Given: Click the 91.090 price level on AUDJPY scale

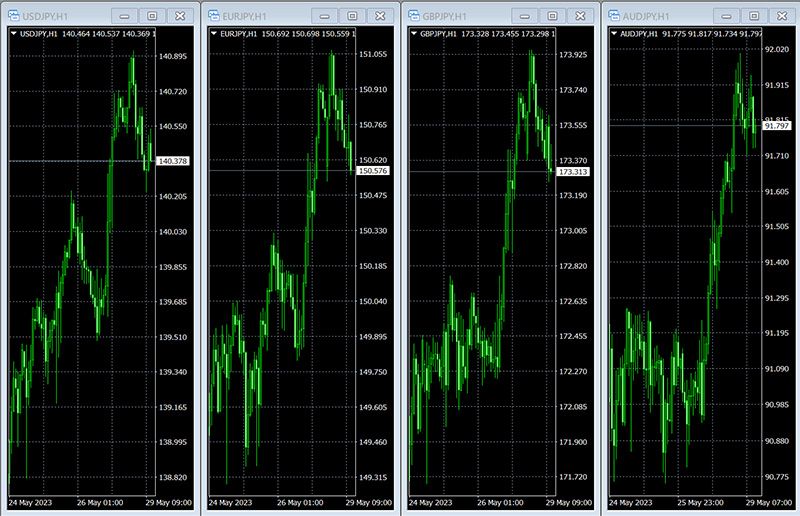Looking at the screenshot, I should click(776, 368).
